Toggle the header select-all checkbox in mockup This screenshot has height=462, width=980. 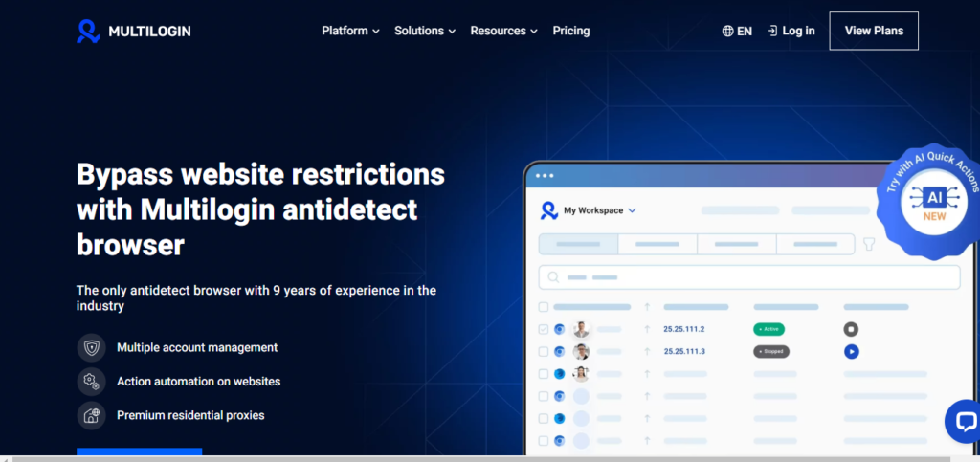click(x=544, y=307)
